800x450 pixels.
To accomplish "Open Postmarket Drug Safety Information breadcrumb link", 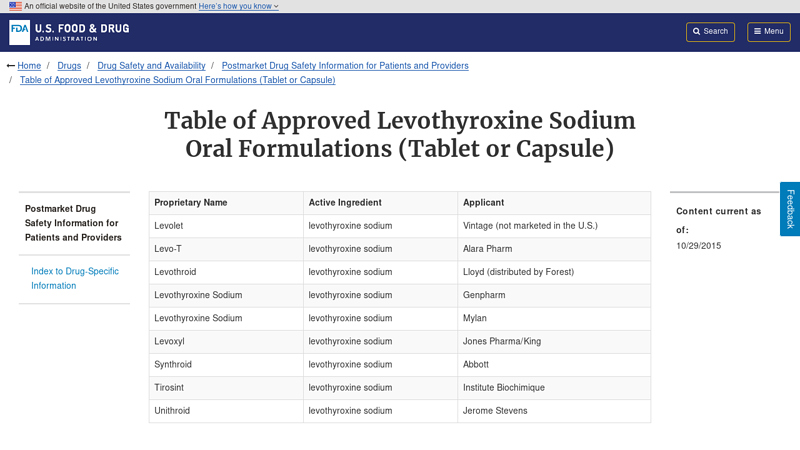I will (x=345, y=66).
